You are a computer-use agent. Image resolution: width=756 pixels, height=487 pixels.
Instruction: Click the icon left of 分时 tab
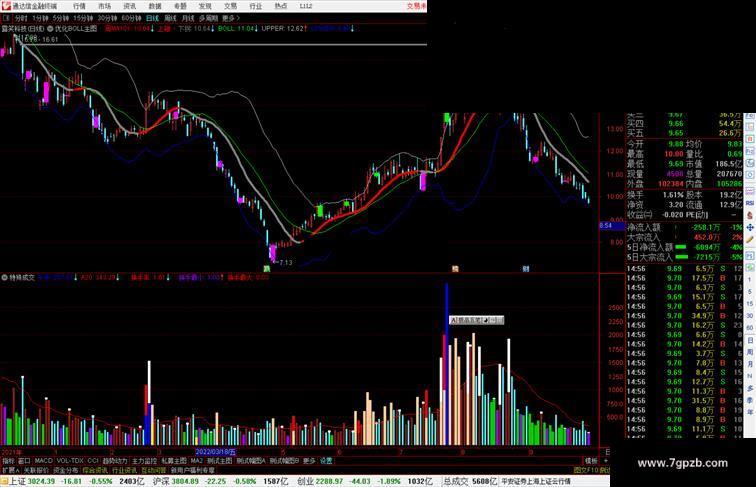pos(6,18)
